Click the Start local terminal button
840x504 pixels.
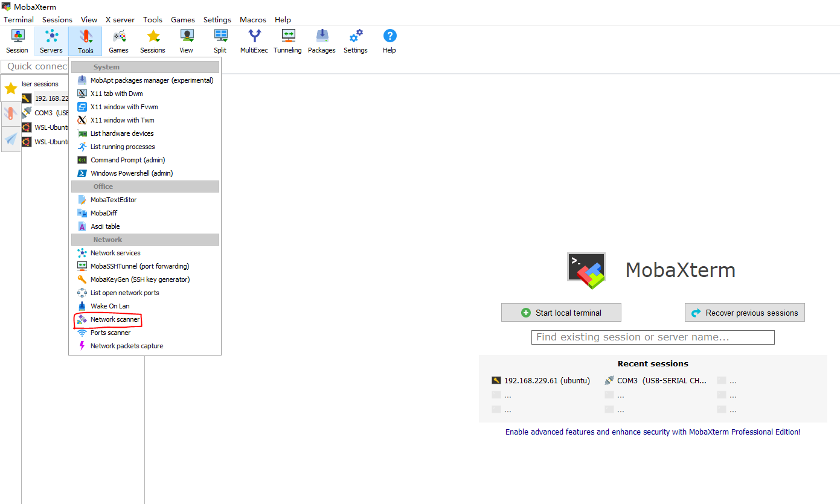(x=561, y=313)
